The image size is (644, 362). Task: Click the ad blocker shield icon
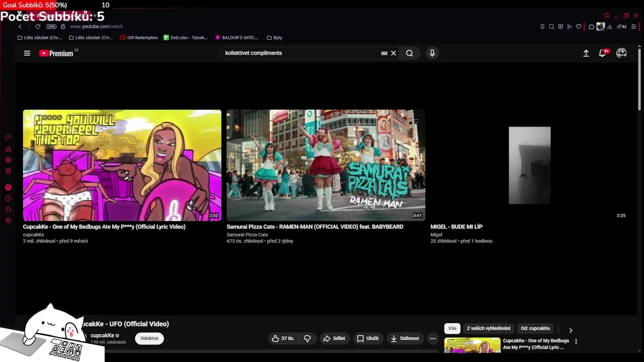click(560, 27)
